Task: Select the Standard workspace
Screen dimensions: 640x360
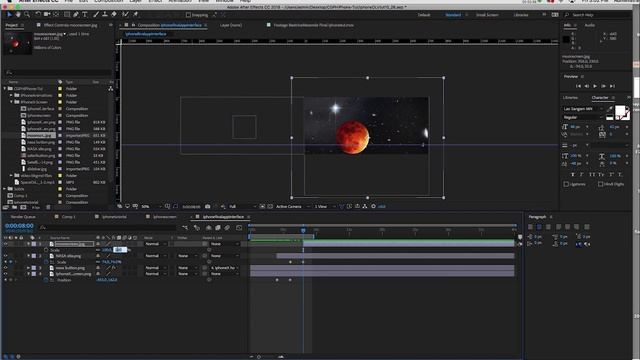Action: [x=453, y=15]
